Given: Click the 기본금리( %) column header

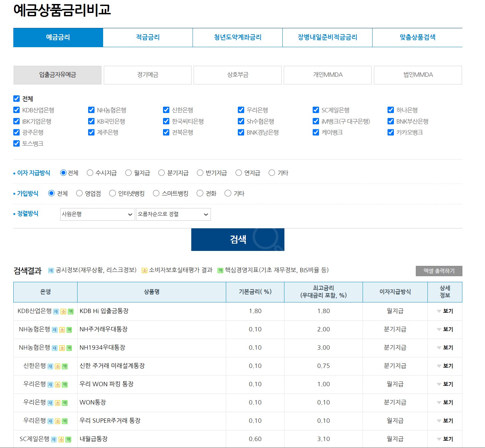Looking at the screenshot, I should click(x=255, y=292).
